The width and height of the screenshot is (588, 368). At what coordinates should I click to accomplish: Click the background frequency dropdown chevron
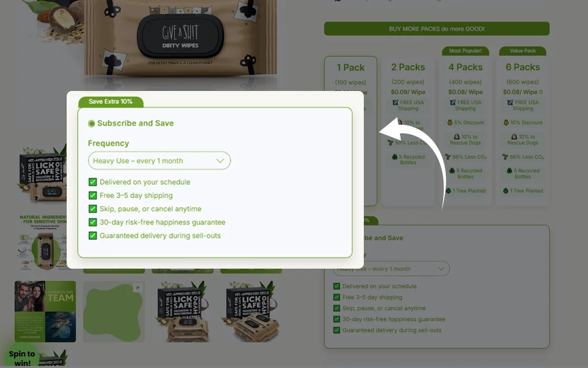(441, 269)
